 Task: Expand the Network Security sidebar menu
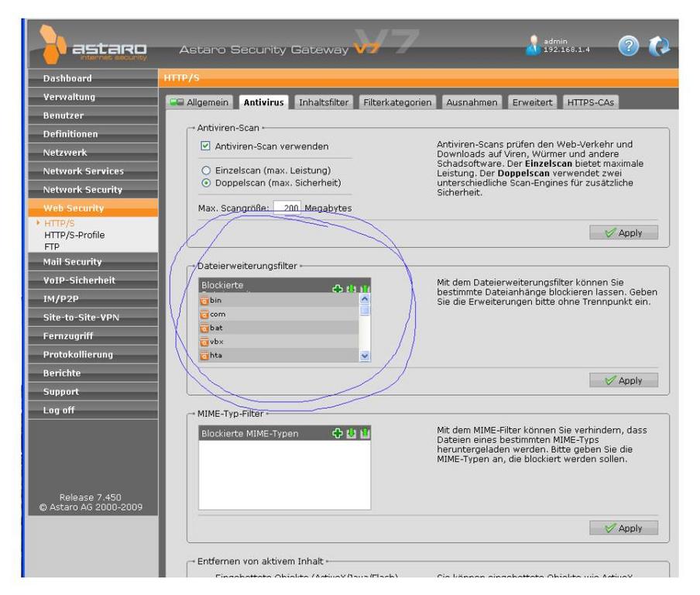point(93,189)
